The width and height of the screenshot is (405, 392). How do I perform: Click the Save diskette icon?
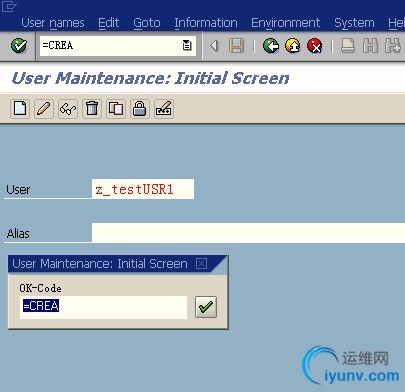click(x=236, y=46)
